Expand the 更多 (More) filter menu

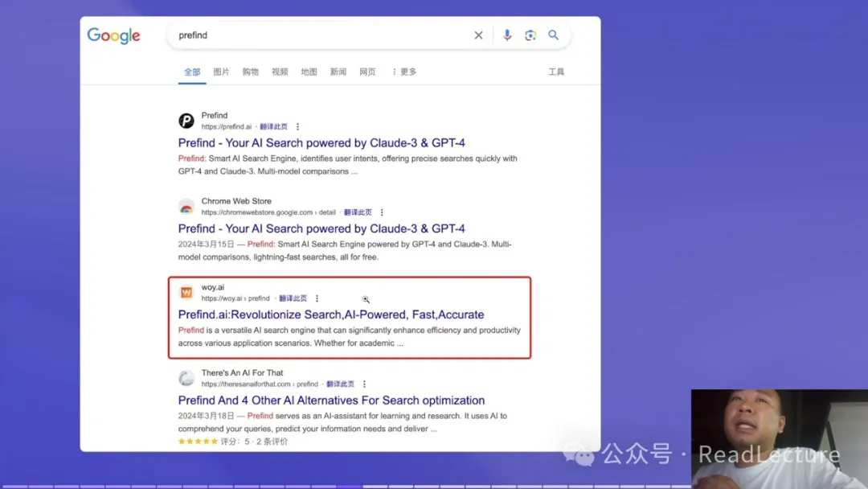404,72
